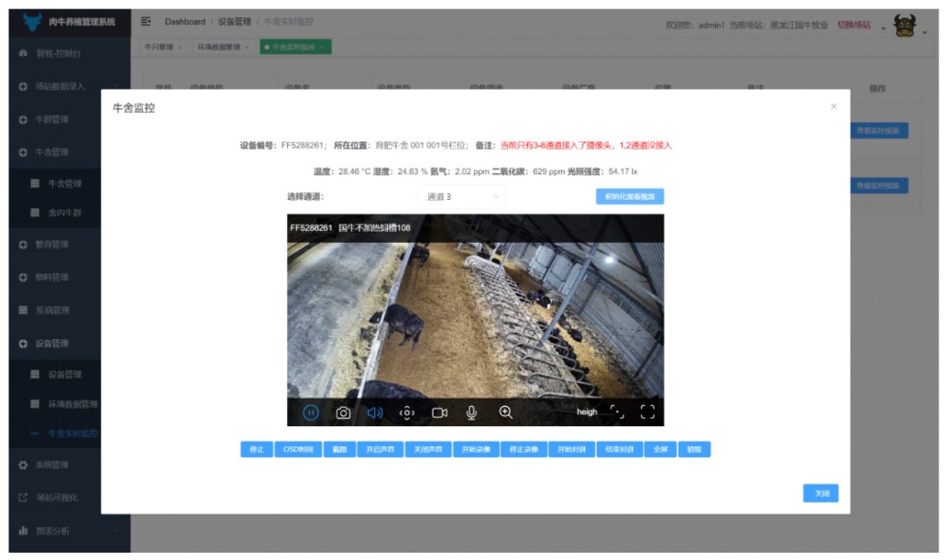Click the video record camcorder icon
The width and height of the screenshot is (950, 560).
point(439,412)
